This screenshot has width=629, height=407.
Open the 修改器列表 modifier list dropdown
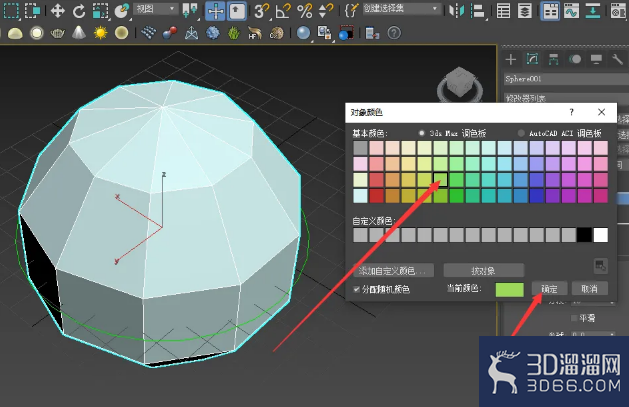pos(566,98)
